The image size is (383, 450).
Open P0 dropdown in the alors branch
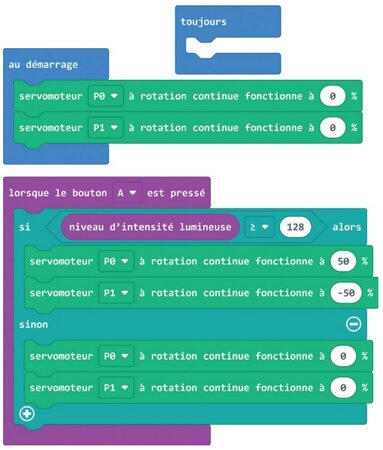point(116,261)
